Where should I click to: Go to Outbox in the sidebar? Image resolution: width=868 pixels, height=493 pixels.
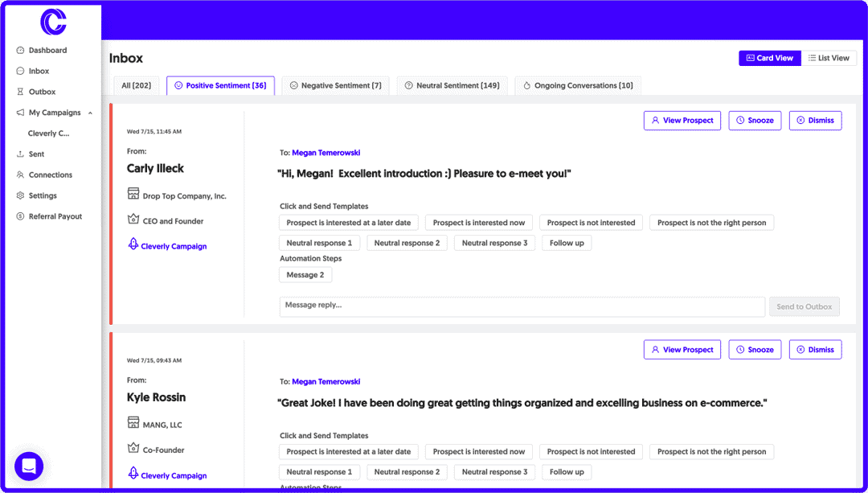(42, 92)
